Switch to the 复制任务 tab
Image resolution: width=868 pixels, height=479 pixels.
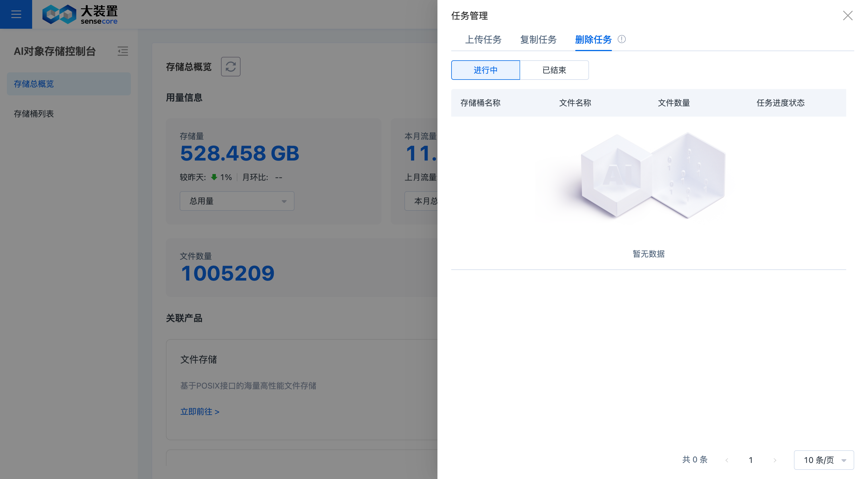pos(538,40)
